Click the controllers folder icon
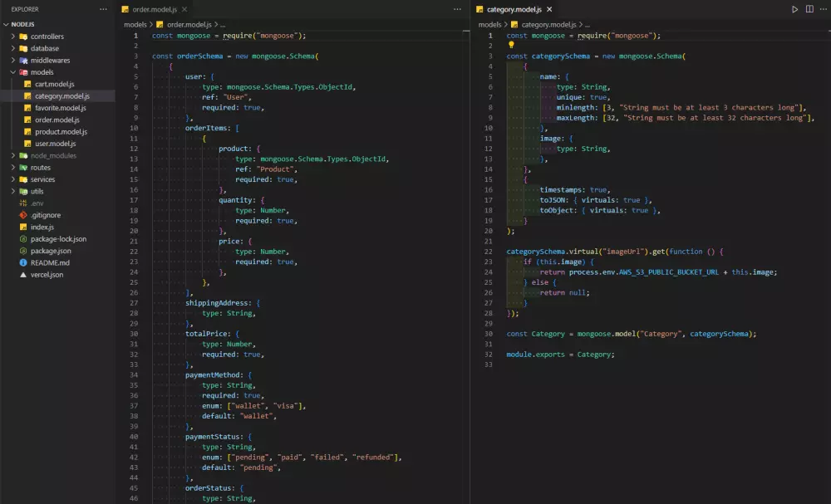Screen dimensions: 831x504 pyautogui.click(x=23, y=37)
